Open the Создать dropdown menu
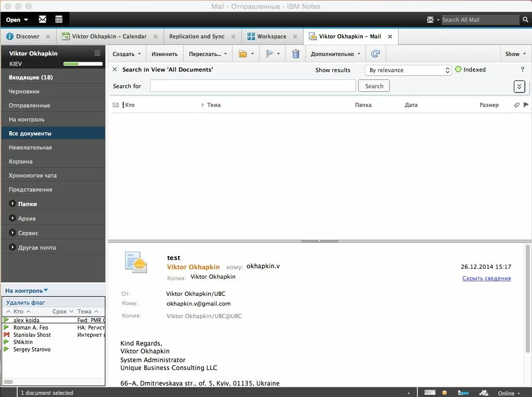This screenshot has height=397, width=532. [127, 54]
